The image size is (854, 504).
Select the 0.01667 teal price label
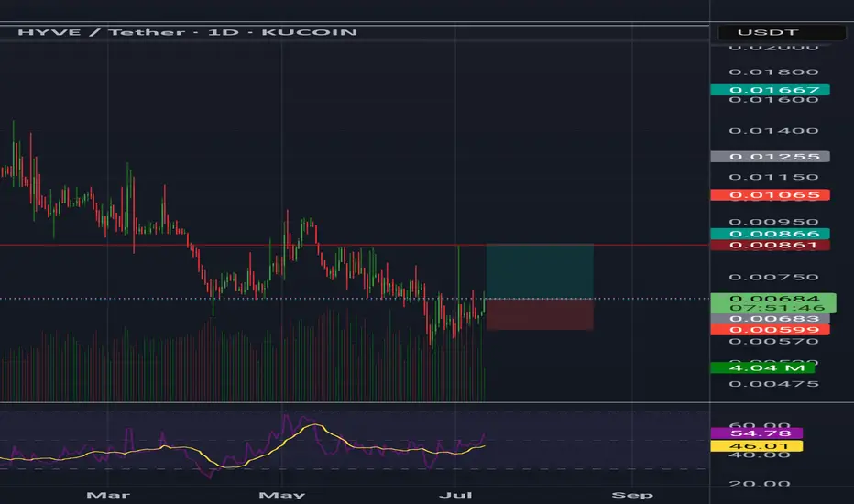[770, 90]
